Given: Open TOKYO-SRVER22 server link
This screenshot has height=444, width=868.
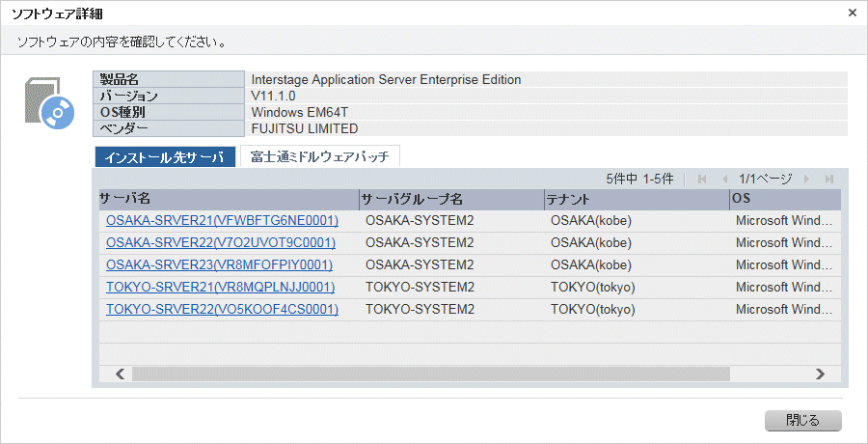Looking at the screenshot, I should 222,309.
